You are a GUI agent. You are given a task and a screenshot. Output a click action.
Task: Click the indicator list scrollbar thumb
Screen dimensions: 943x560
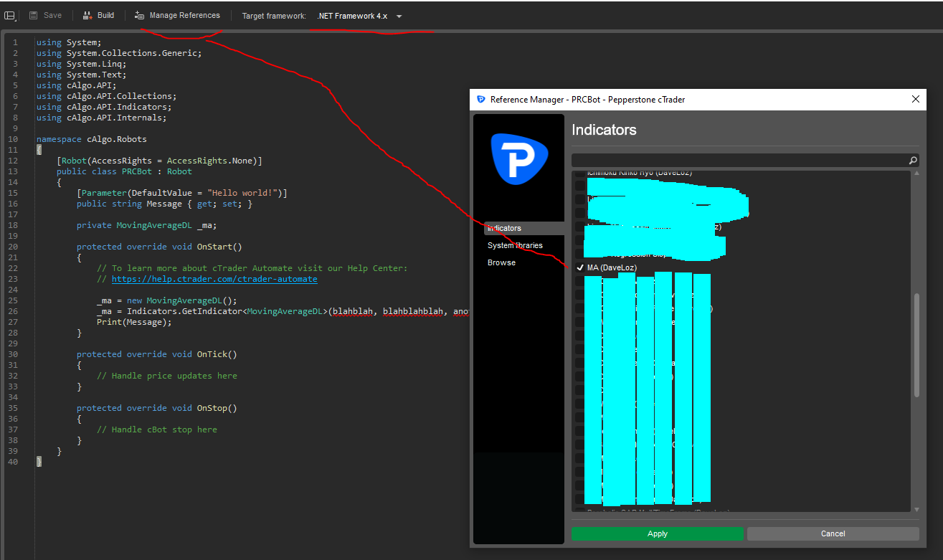(916, 344)
